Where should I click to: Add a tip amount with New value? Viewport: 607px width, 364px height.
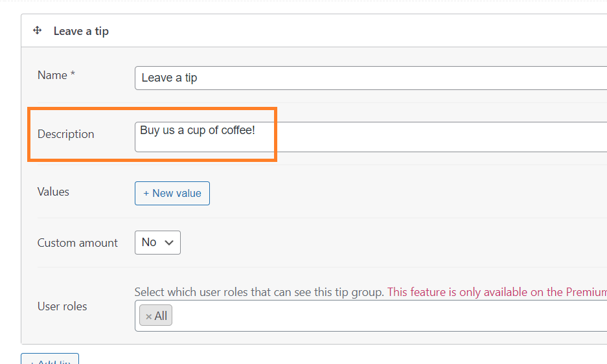172,193
